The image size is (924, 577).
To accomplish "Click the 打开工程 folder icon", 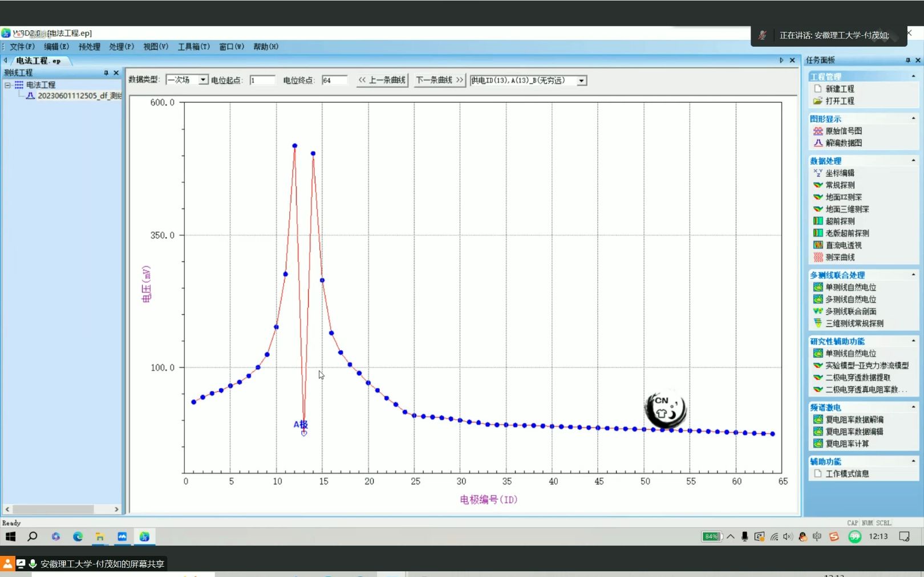I will tap(818, 101).
